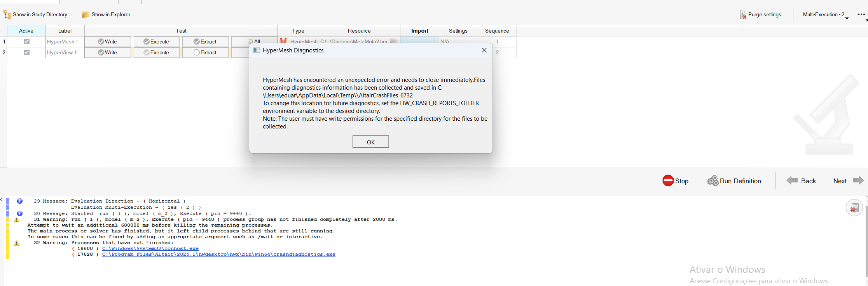Click the MeiaMola2.hm resource path cell
Screen dimensions: 868x286
click(354, 41)
